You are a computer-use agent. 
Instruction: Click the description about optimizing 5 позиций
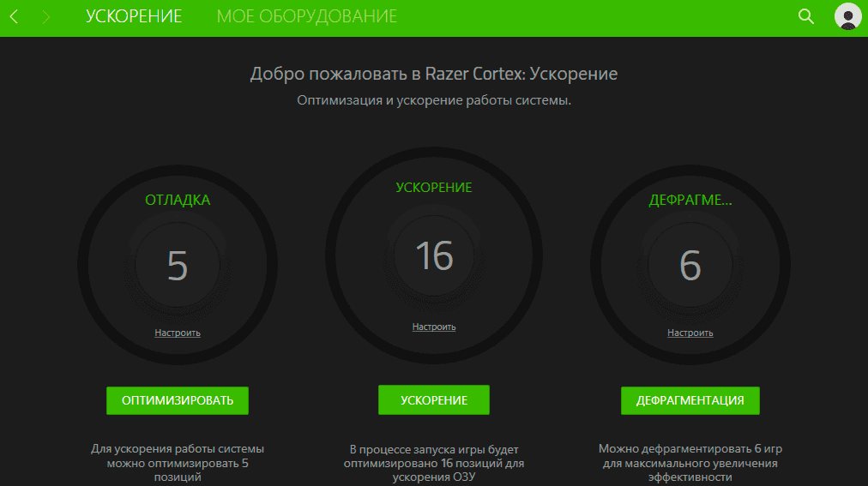pyautogui.click(x=178, y=463)
